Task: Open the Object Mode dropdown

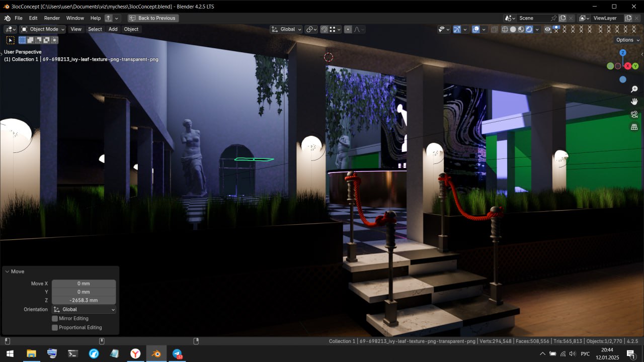Action: point(43,29)
